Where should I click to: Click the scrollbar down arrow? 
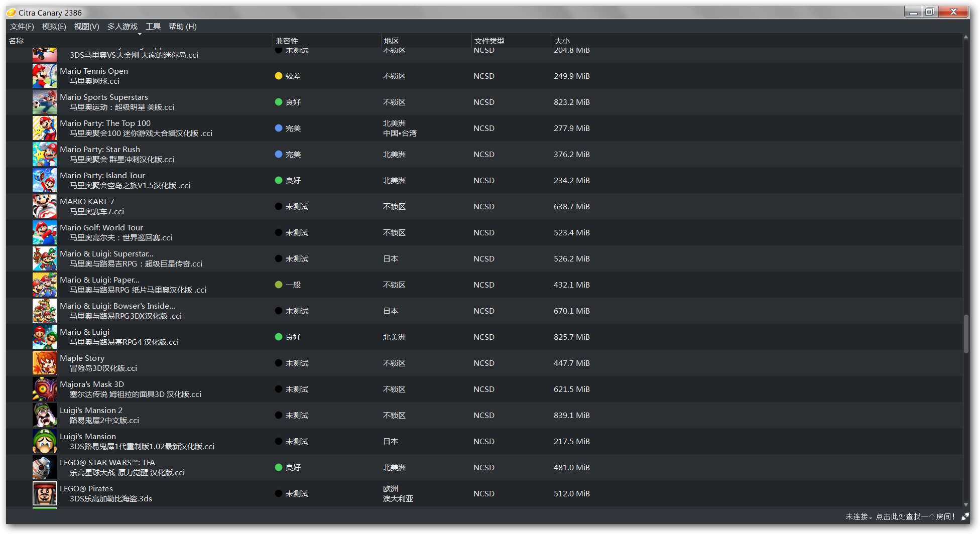coord(966,505)
